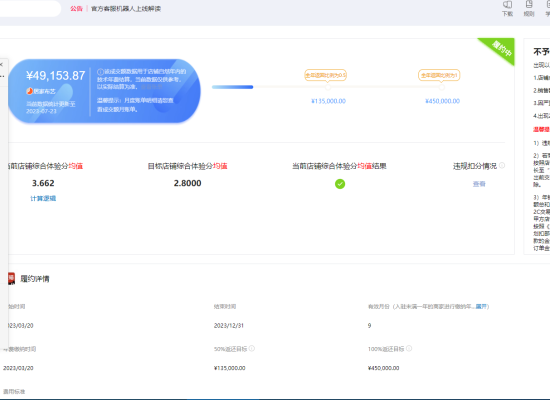
Task: Click the blue filled progress bar segment
Action: point(233,87)
